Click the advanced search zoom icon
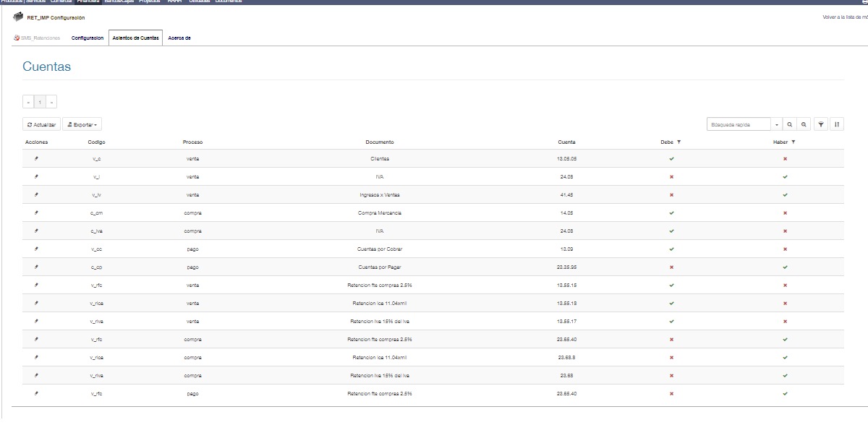The width and height of the screenshot is (868, 425). point(803,124)
